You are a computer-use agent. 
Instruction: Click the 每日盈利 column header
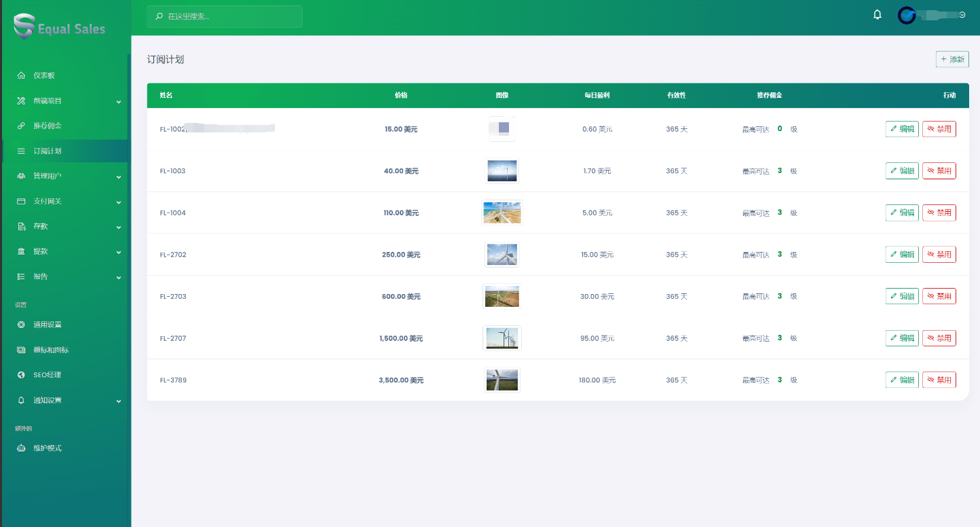[x=597, y=96]
